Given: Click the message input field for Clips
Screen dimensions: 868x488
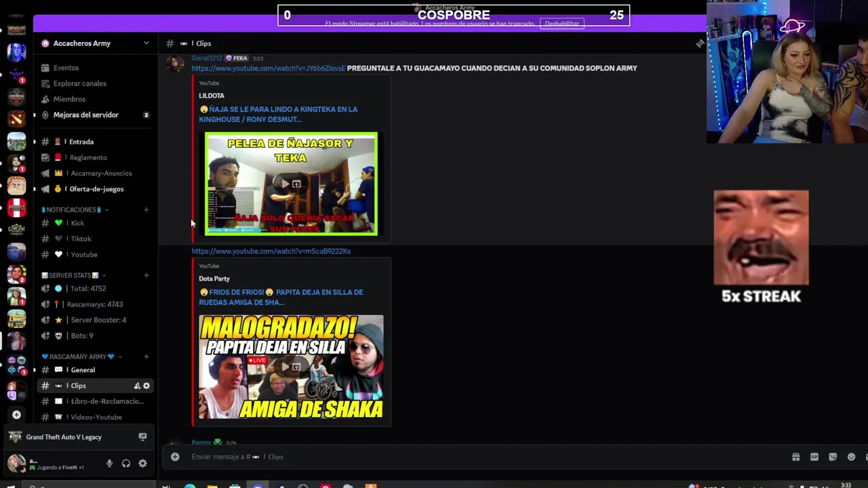Looking at the screenshot, I should pos(485,457).
